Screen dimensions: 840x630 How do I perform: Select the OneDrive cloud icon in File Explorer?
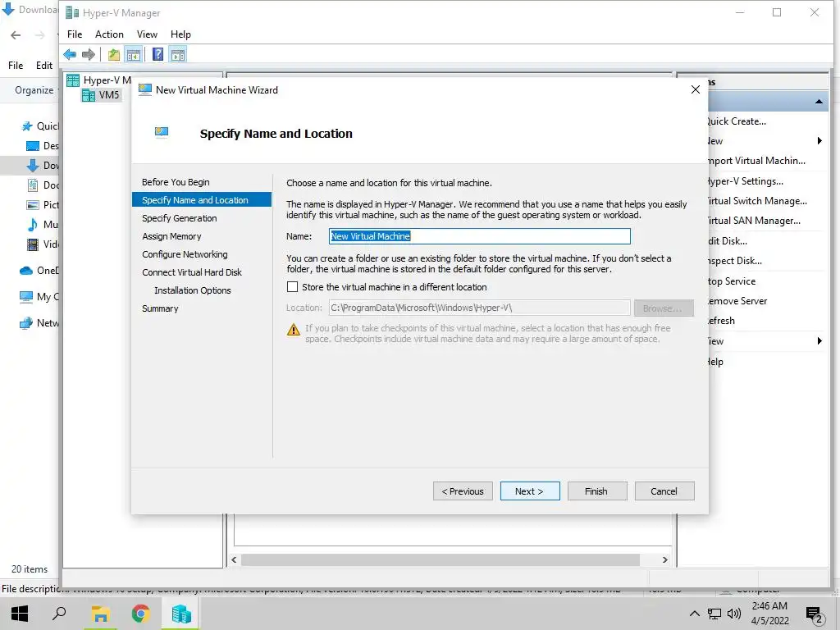coord(26,271)
